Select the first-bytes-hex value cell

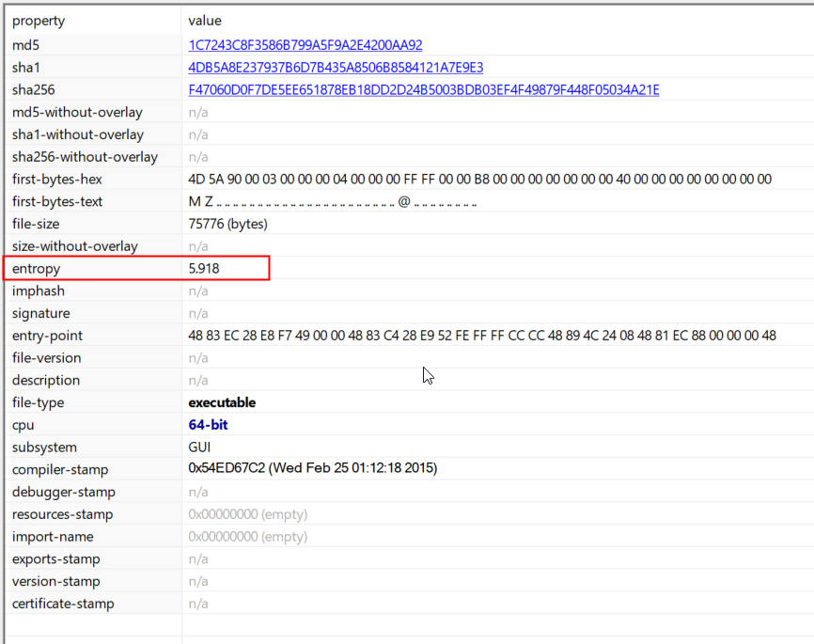pos(479,180)
